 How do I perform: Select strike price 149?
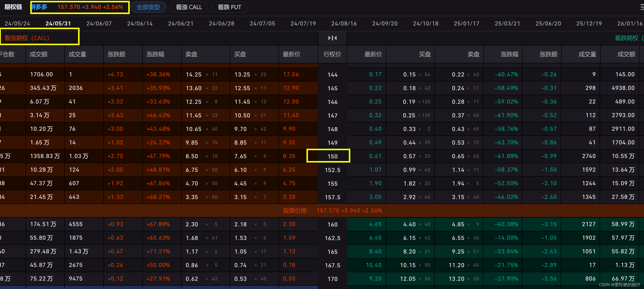click(x=333, y=143)
